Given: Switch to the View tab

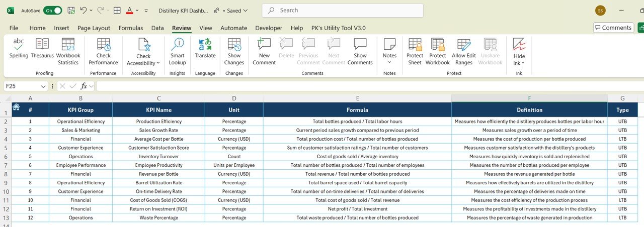Looking at the screenshot, I should coord(206,28).
